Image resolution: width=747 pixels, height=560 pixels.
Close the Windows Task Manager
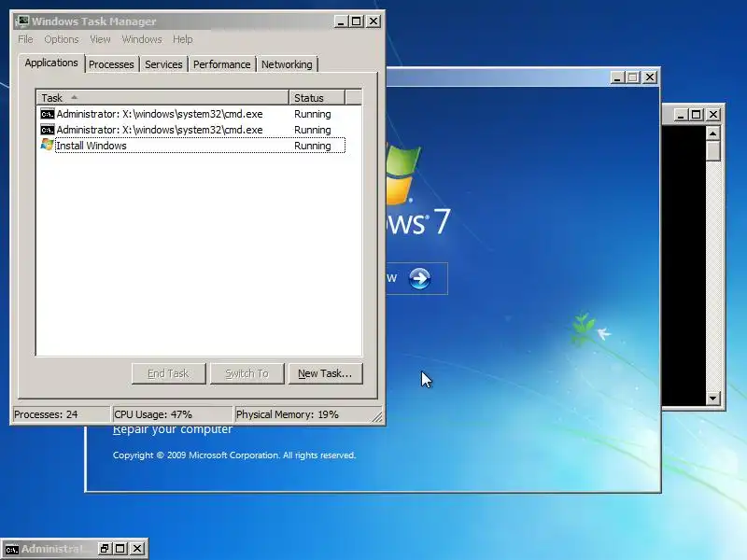tap(373, 21)
